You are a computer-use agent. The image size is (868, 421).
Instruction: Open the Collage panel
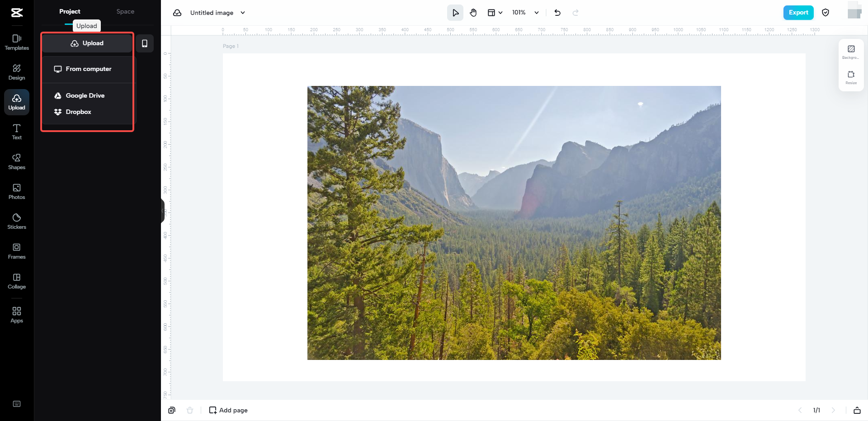click(x=17, y=281)
